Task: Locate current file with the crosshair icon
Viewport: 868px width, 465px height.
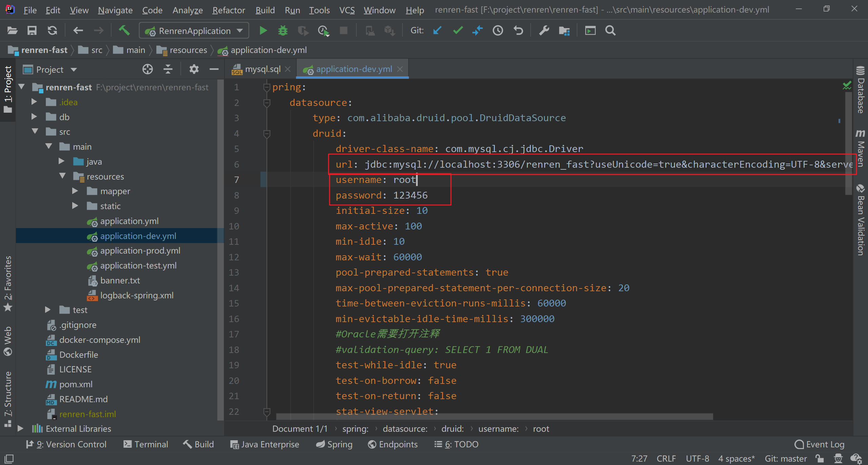Action: click(147, 69)
